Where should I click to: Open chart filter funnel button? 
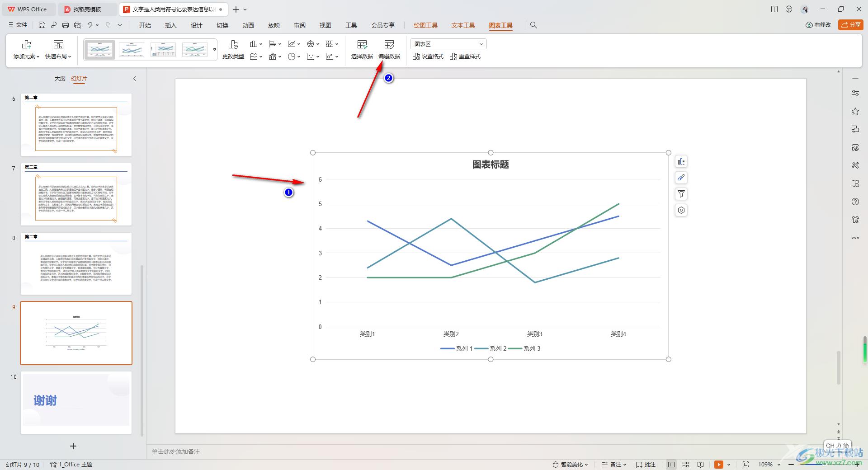coord(681,194)
